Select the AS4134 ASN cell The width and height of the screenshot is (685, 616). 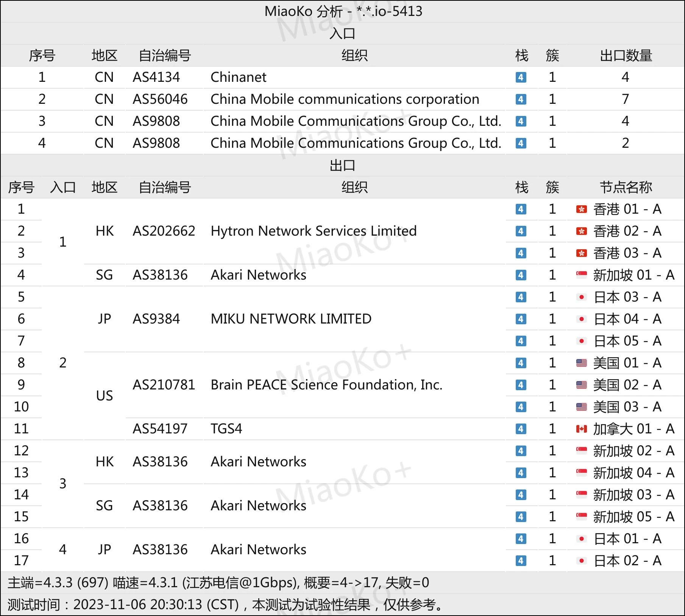(x=156, y=77)
